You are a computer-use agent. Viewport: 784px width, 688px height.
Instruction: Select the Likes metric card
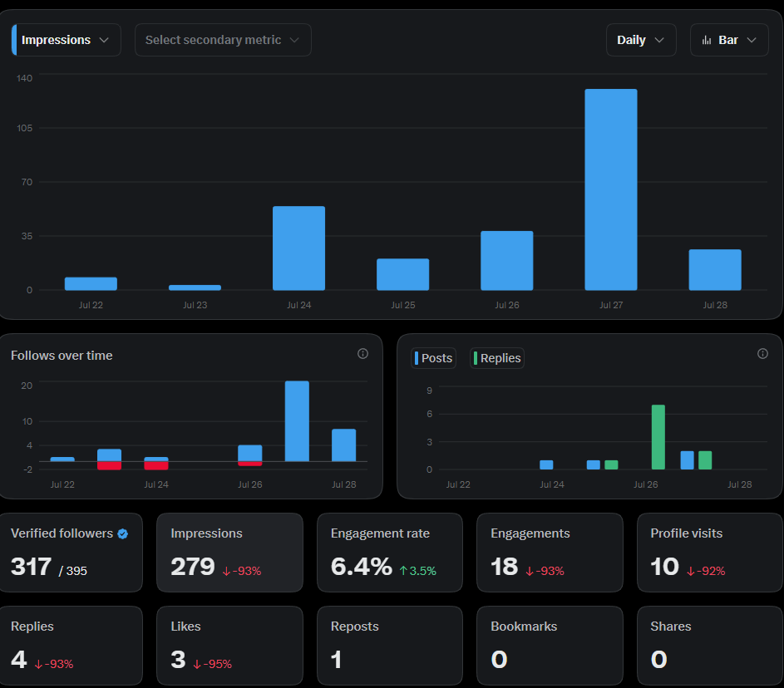click(230, 646)
